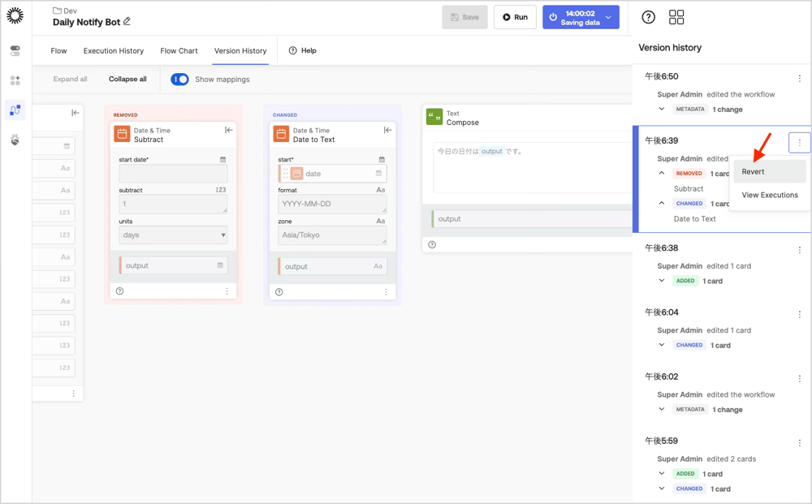The width and height of the screenshot is (812, 504).
Task: Click the Subtract card output field
Action: (173, 265)
